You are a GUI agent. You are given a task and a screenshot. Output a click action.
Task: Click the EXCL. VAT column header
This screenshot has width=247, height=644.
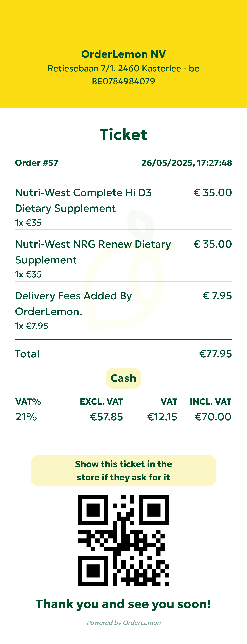pos(101,402)
